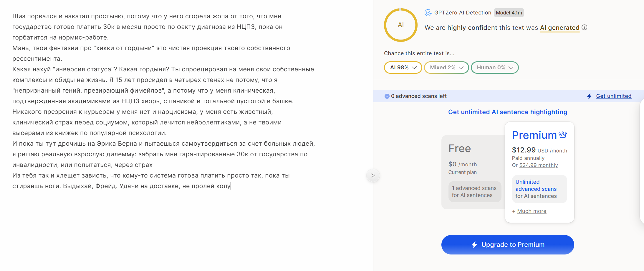
Task: Click Unlimited advanced scans feature box
Action: click(539, 189)
